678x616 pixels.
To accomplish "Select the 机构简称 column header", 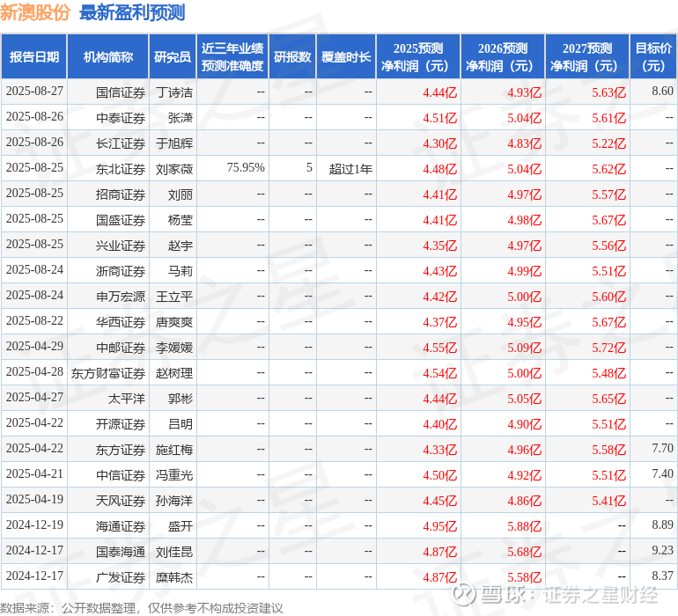I will 108,56.
